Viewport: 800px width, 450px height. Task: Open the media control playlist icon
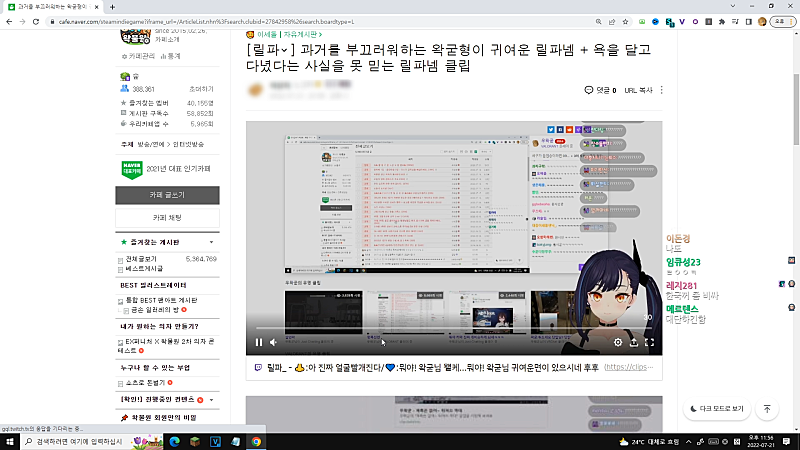pyautogui.click(x=735, y=21)
